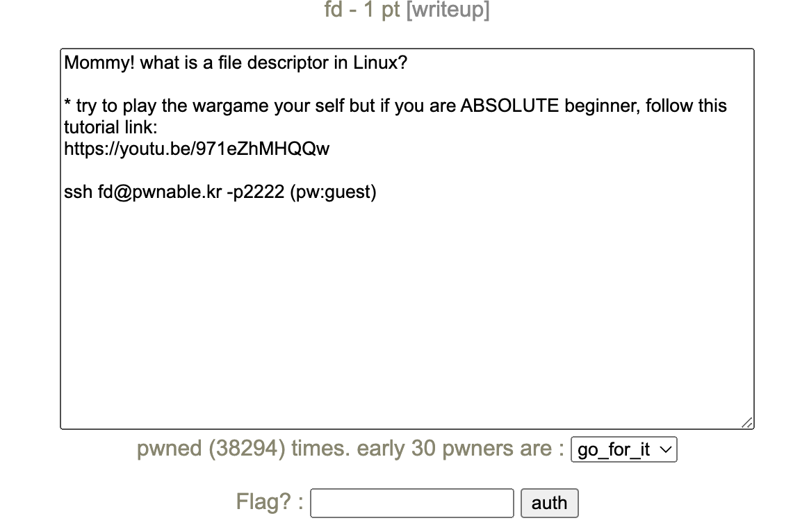Click the 'tutorial link:' text line
Viewport: 809px width, 532px height.
[111, 128]
